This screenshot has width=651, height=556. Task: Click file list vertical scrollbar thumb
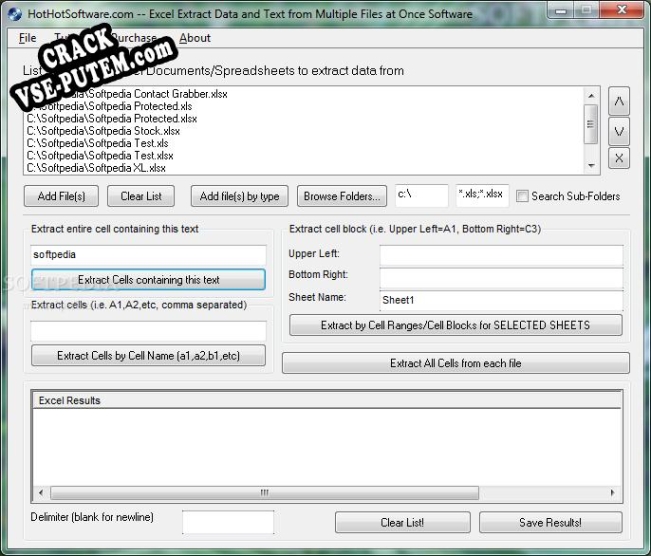point(591,124)
